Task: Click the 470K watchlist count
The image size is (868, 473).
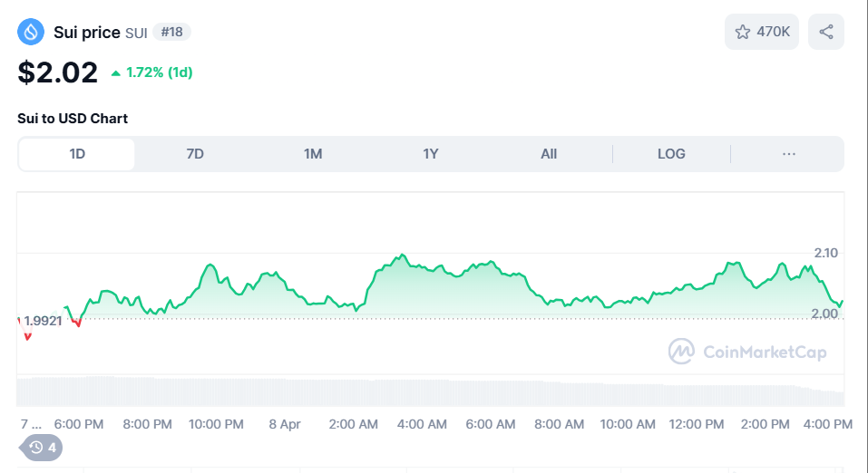Action: point(773,33)
